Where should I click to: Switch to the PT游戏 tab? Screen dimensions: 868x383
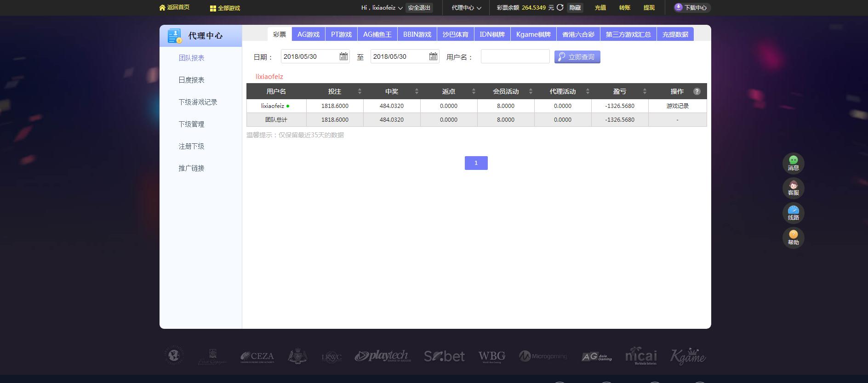coord(341,34)
